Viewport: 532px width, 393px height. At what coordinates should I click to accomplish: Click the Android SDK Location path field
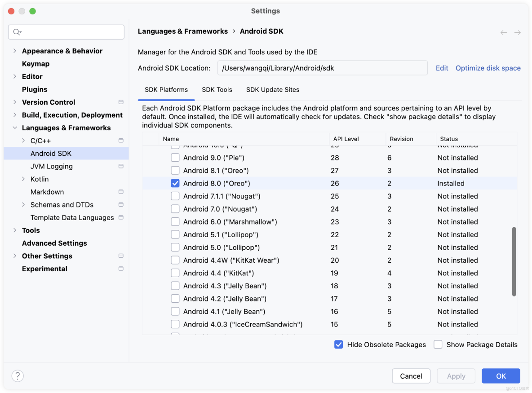[x=322, y=68]
